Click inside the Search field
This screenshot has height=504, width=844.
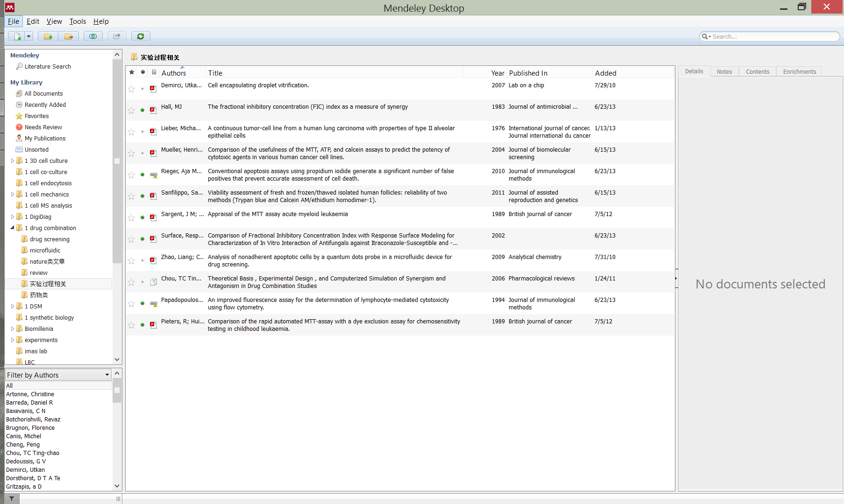point(770,36)
